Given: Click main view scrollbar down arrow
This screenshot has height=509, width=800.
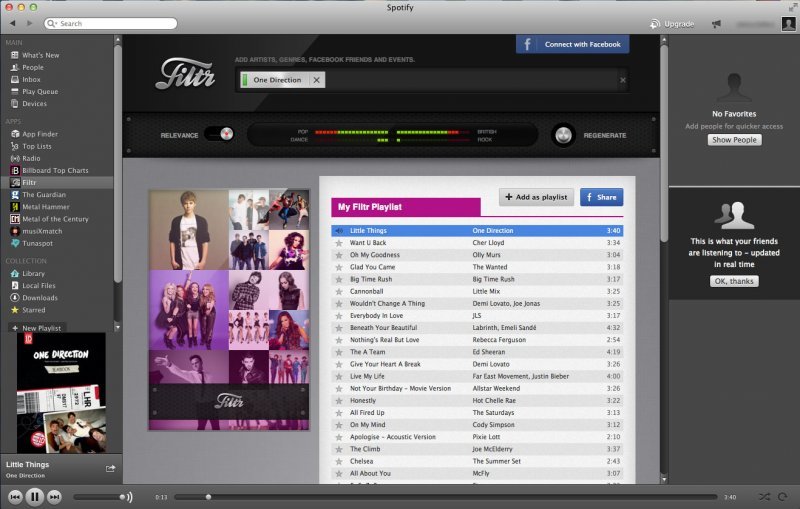Looking at the screenshot, I should pos(663,479).
